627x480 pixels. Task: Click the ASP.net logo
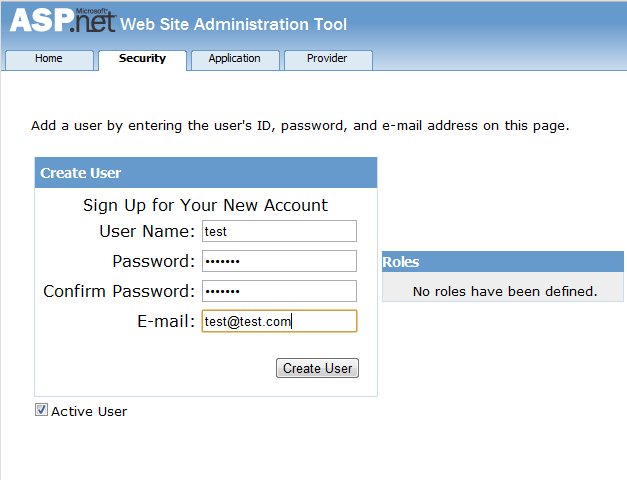pos(62,22)
